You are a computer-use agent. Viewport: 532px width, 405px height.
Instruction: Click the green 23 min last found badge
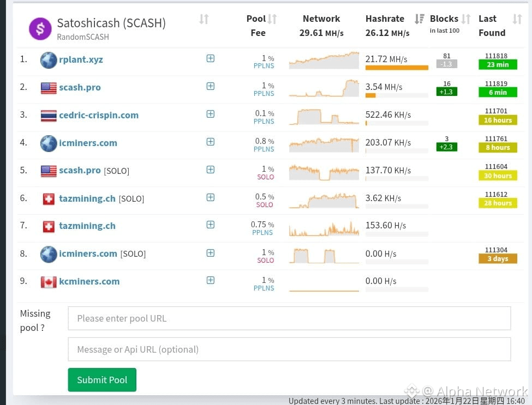[x=498, y=64]
